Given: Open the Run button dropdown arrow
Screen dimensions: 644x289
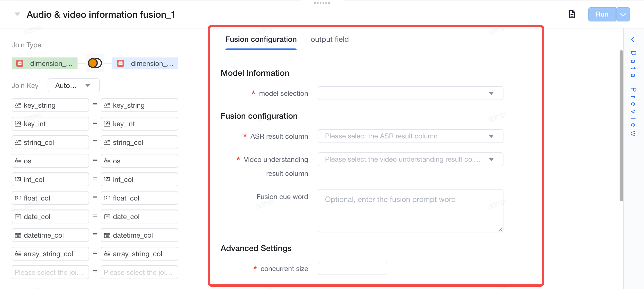Looking at the screenshot, I should [623, 14].
